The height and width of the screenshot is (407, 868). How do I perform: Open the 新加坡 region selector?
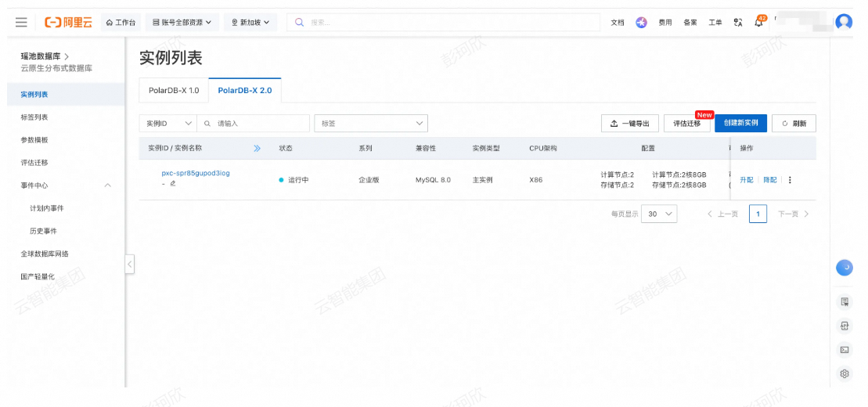tap(250, 22)
